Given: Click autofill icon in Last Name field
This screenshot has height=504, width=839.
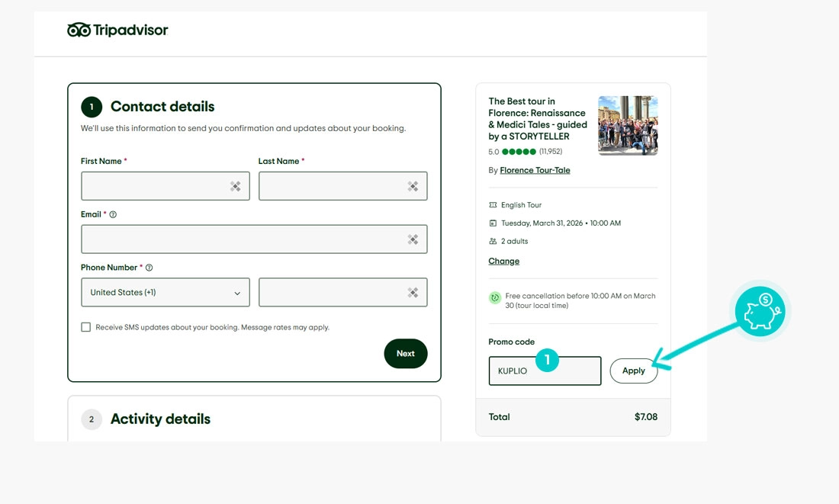Looking at the screenshot, I should (413, 186).
